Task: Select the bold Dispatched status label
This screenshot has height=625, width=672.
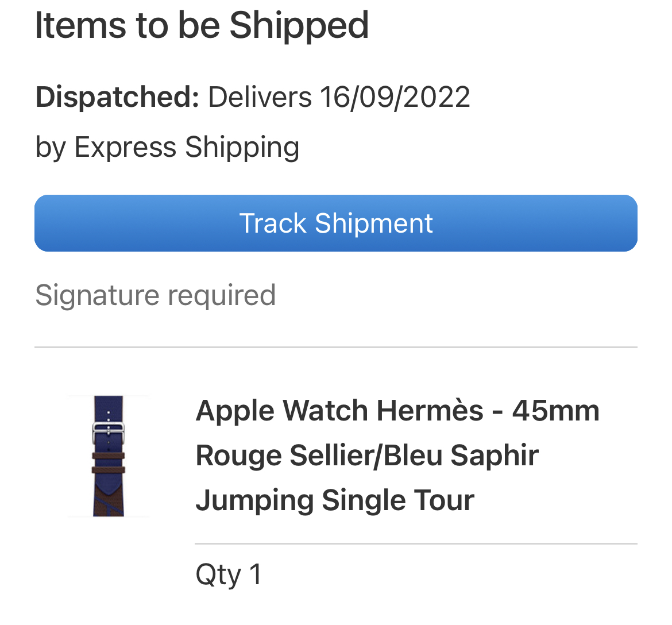Action: (x=117, y=97)
